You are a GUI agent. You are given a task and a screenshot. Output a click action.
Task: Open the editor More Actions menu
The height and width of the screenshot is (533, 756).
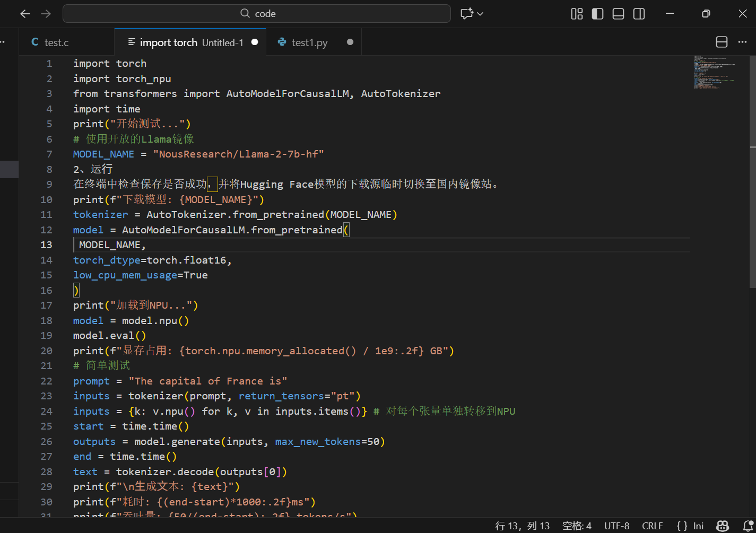click(742, 42)
